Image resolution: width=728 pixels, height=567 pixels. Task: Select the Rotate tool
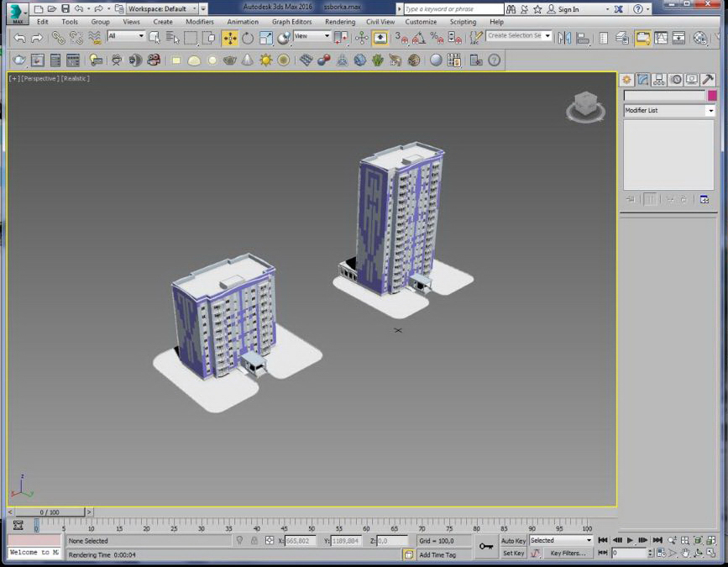click(x=248, y=38)
